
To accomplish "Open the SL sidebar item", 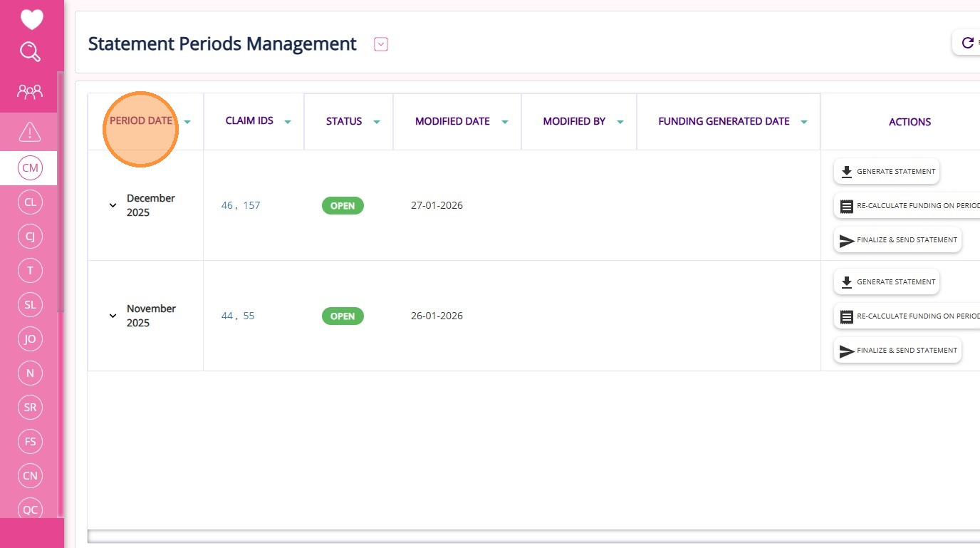I will point(30,305).
